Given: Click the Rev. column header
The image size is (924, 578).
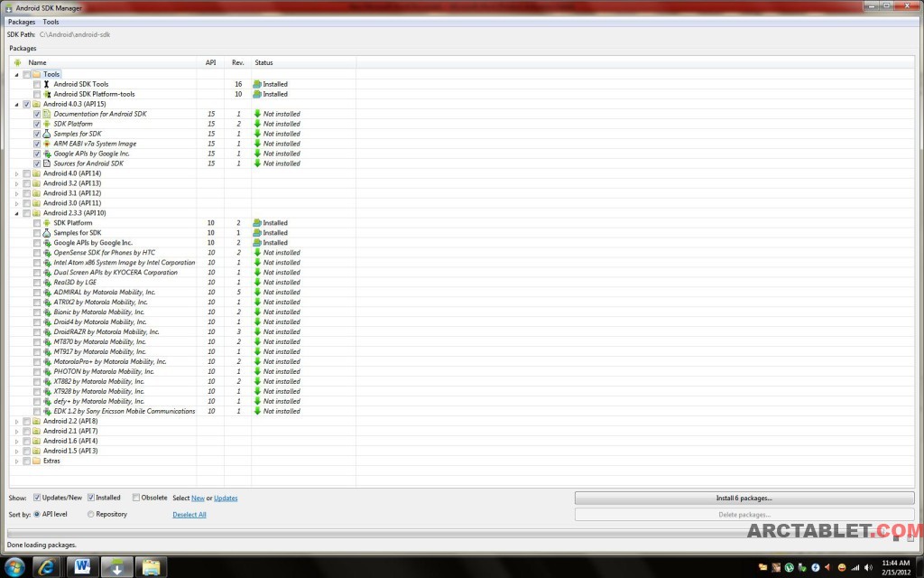Looking at the screenshot, I should coord(238,62).
